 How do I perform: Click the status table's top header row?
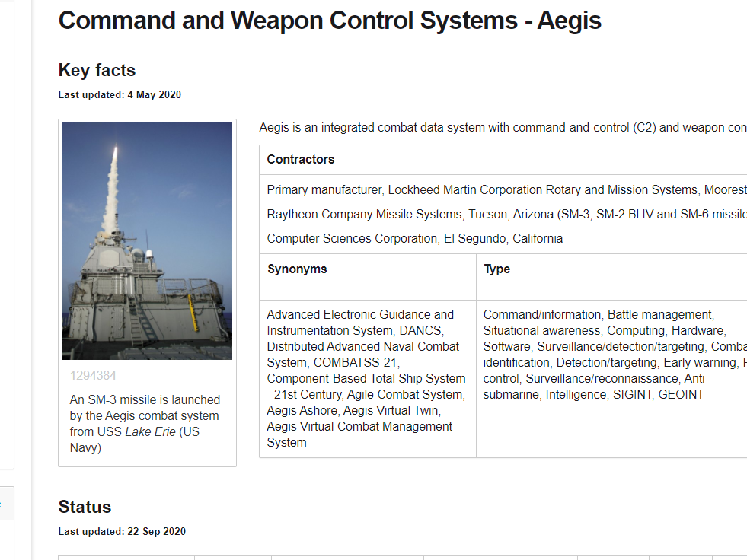pyautogui.click(x=403, y=558)
